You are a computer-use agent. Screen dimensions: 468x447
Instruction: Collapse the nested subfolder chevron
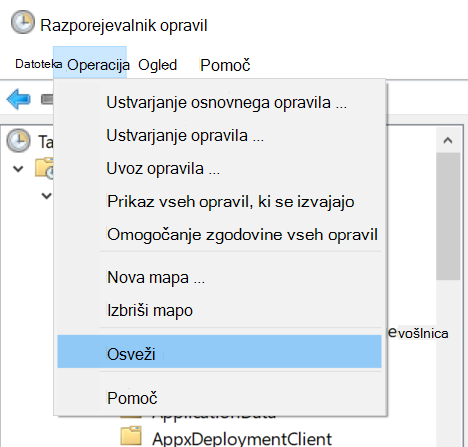(x=46, y=196)
